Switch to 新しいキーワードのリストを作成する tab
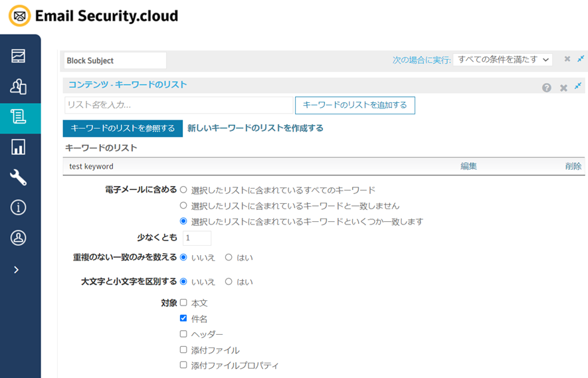The image size is (588, 378). [255, 128]
